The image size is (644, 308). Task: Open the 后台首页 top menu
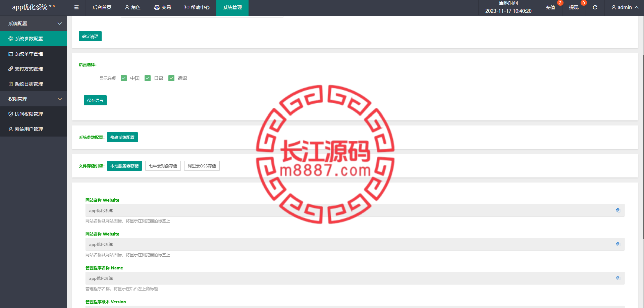tap(102, 7)
